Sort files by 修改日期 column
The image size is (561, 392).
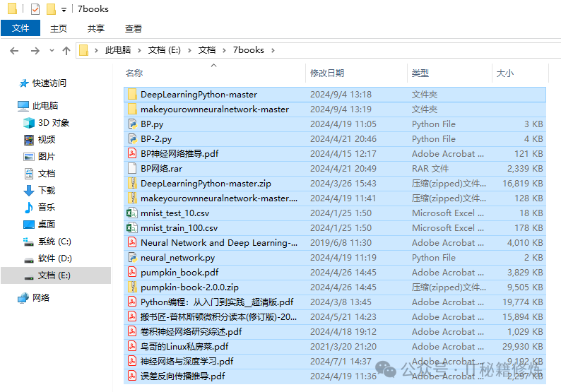327,73
